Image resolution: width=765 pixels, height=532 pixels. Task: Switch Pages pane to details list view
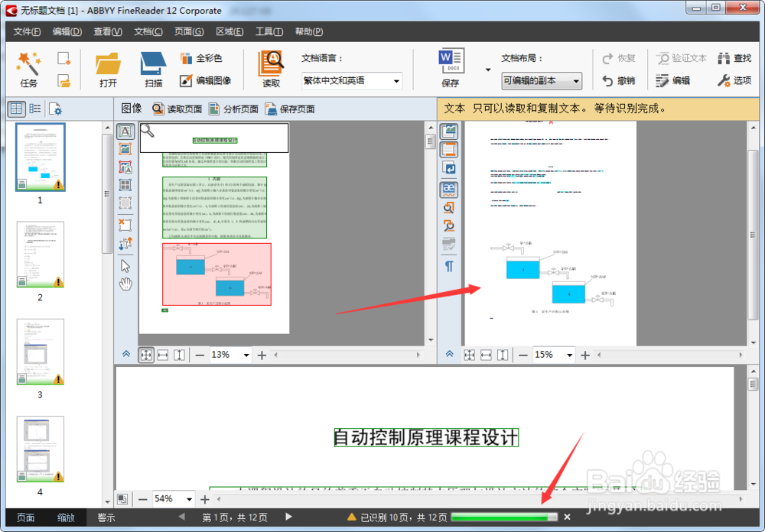(35, 109)
